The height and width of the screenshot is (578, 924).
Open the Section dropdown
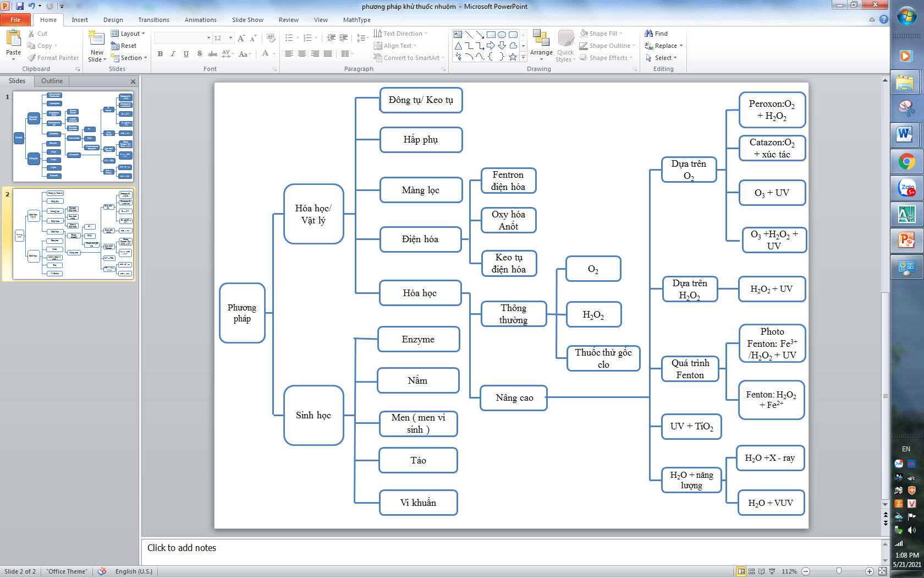pos(129,58)
